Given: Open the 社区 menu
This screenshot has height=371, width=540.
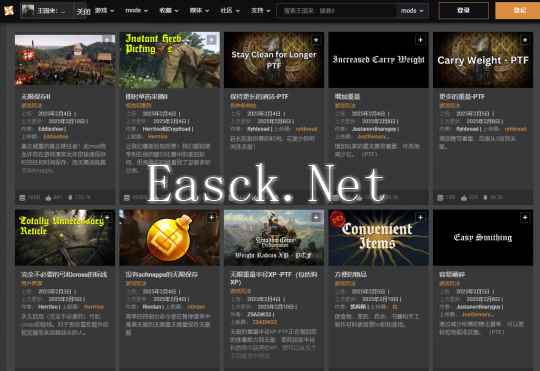Looking at the screenshot, I should pos(230,11).
